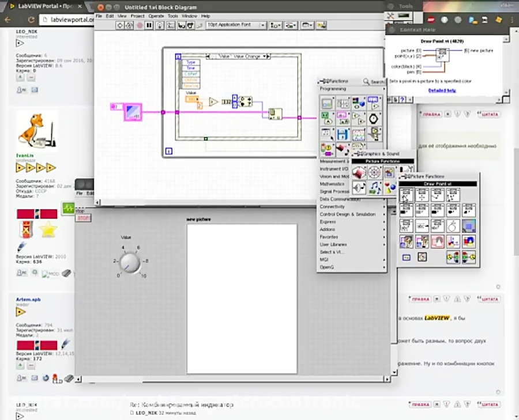Click the Structures palette icon
This screenshot has width=519, height=420.
(328, 103)
